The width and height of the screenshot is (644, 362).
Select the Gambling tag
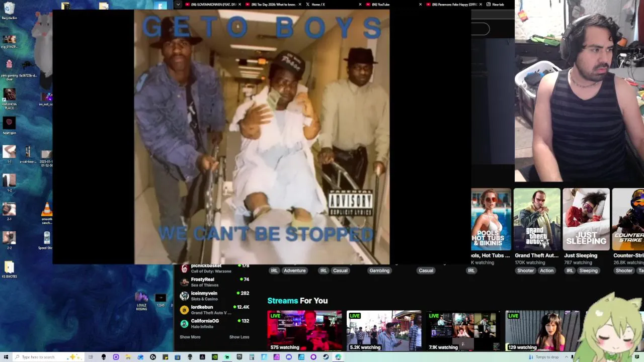coord(379,270)
